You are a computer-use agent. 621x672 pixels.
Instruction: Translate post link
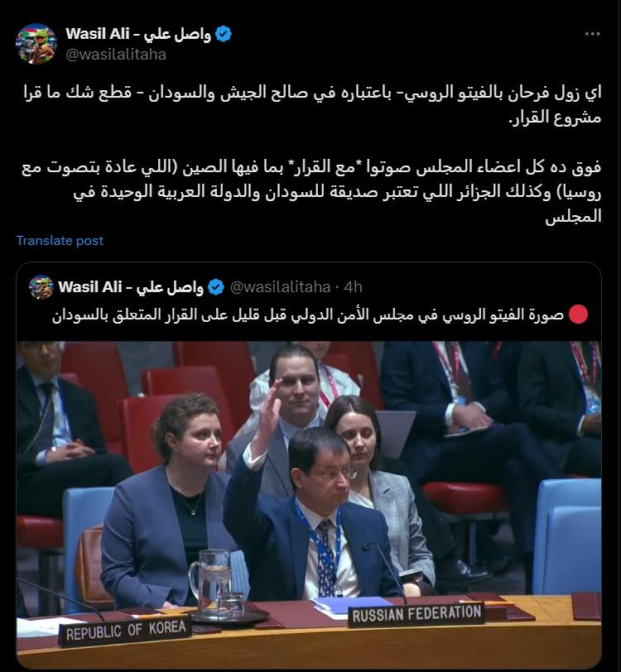[60, 241]
